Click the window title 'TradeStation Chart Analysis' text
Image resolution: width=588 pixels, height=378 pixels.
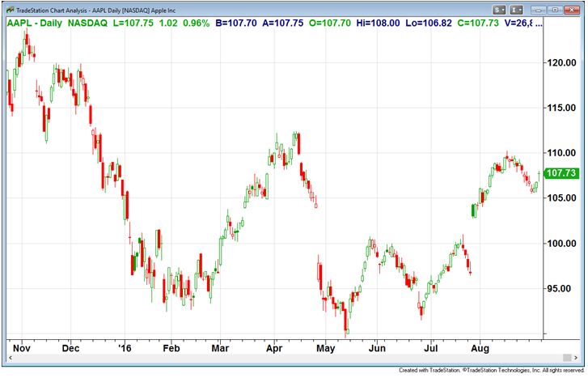point(52,11)
